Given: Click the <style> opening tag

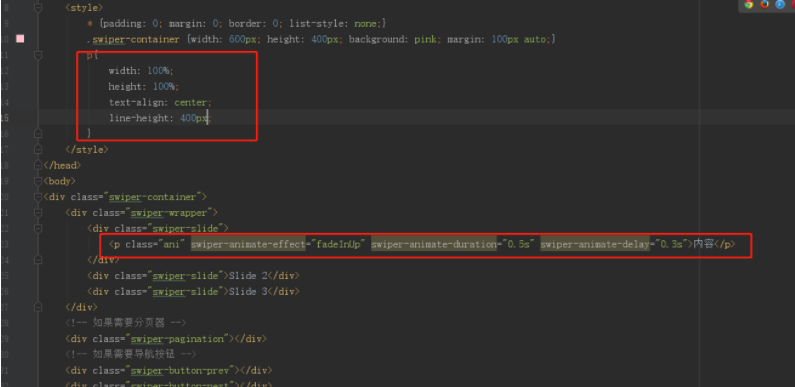Looking at the screenshot, I should (84, 8).
